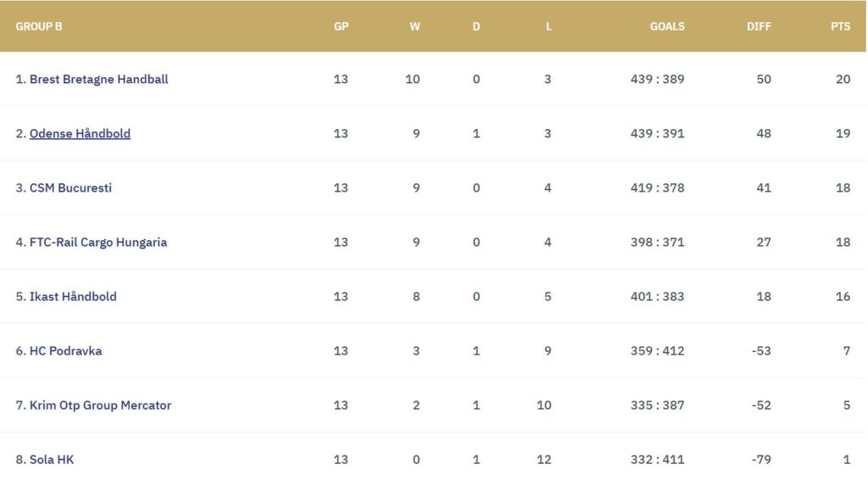
Task: Click the D draws column header
Action: coord(476,26)
